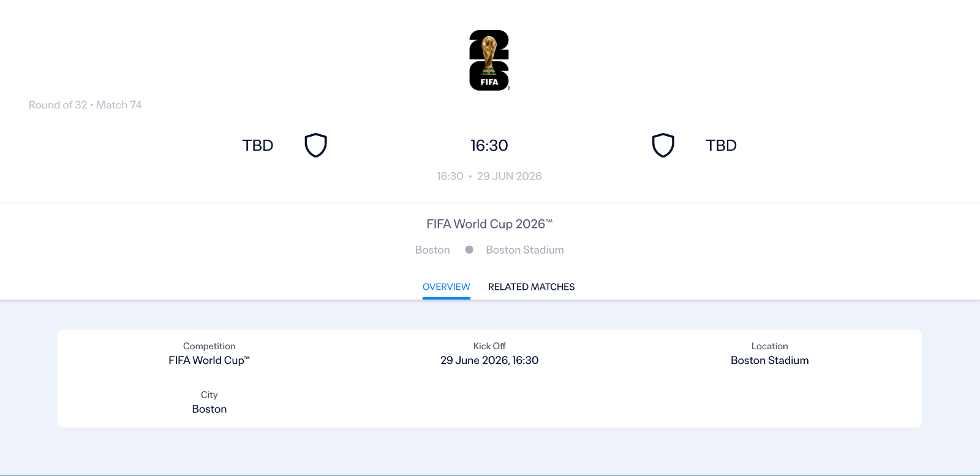Switch to the Related Matches tab
Viewport: 980px width, 476px height.
tap(531, 287)
